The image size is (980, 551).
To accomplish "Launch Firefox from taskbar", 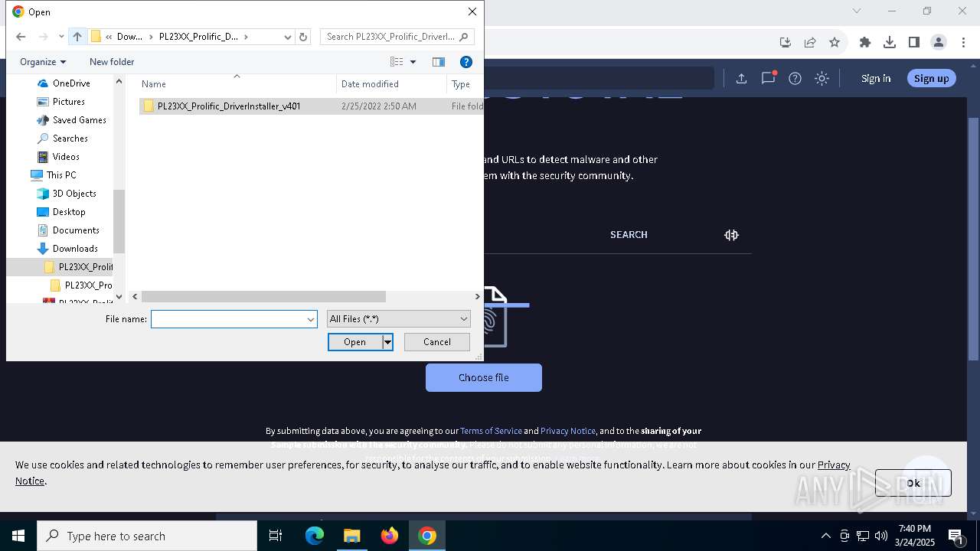I will (x=390, y=536).
